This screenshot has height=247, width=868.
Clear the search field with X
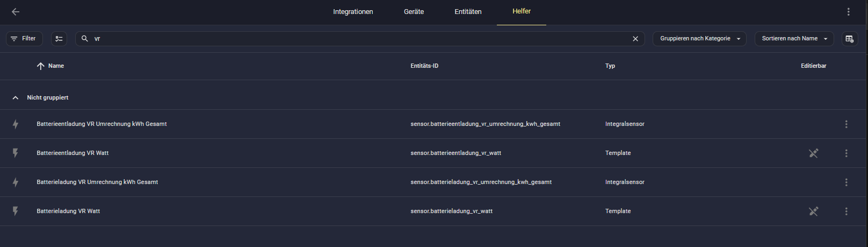635,39
